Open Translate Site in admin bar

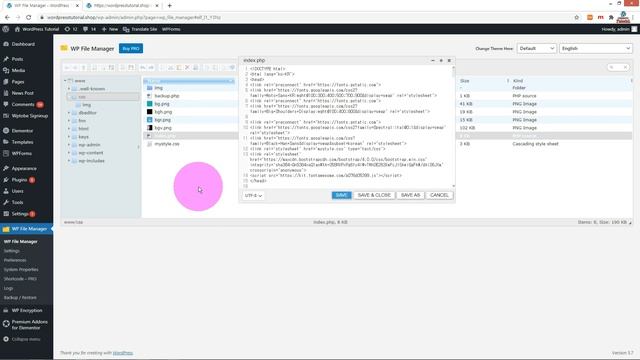[x=140, y=29]
